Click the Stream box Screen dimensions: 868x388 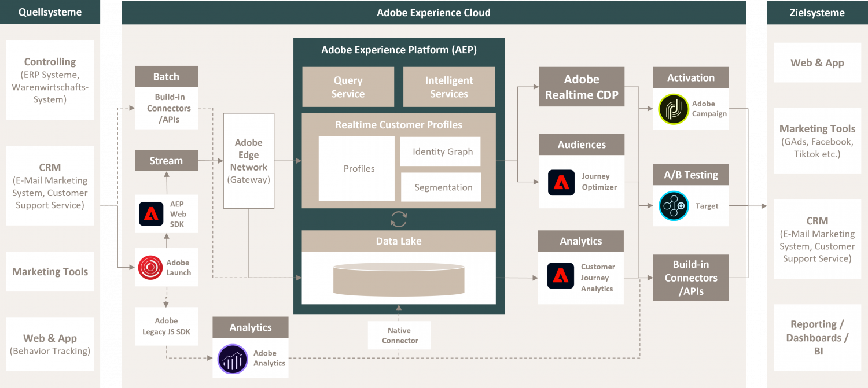click(166, 161)
